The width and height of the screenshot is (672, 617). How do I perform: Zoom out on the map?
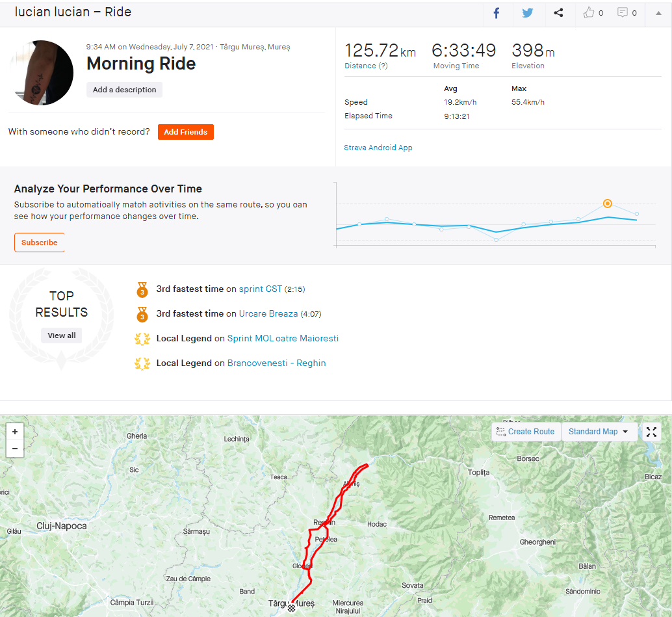coord(14,449)
